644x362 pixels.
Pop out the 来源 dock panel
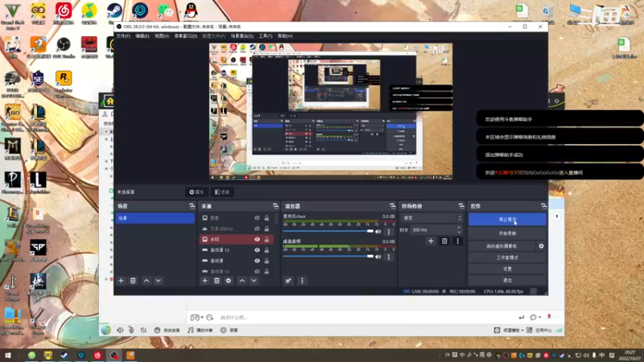[x=275, y=206]
